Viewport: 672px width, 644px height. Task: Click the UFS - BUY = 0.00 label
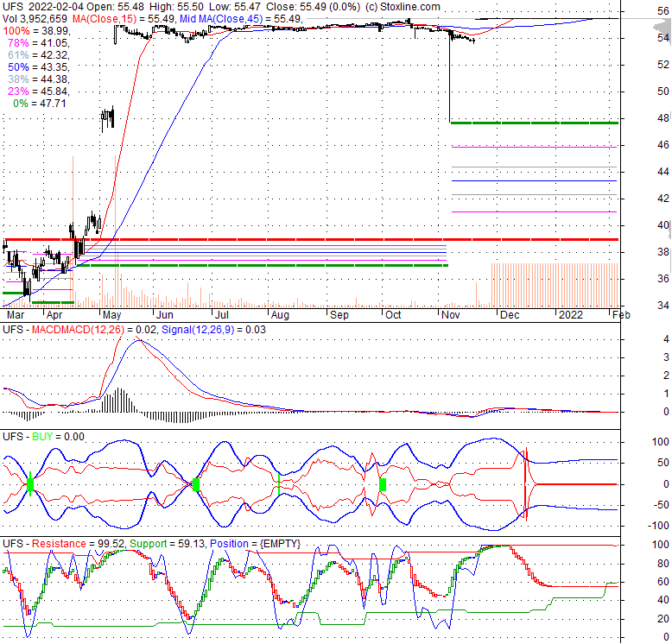43,437
